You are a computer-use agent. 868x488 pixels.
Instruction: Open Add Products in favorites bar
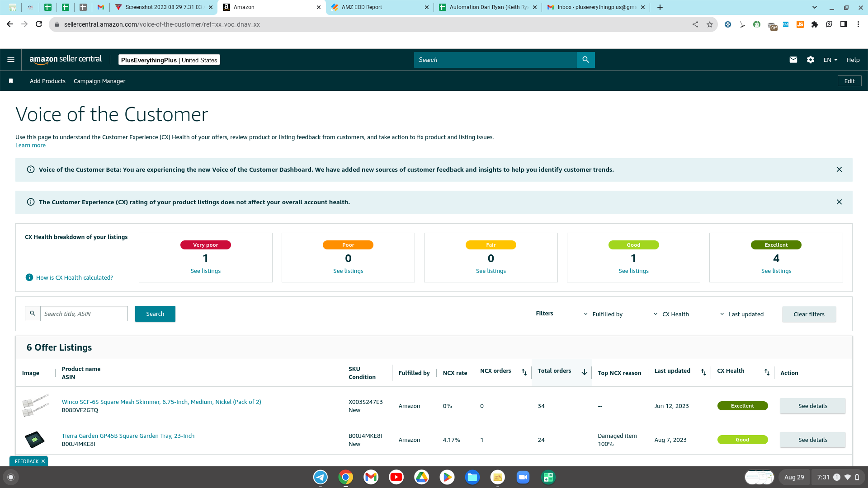pos(47,81)
